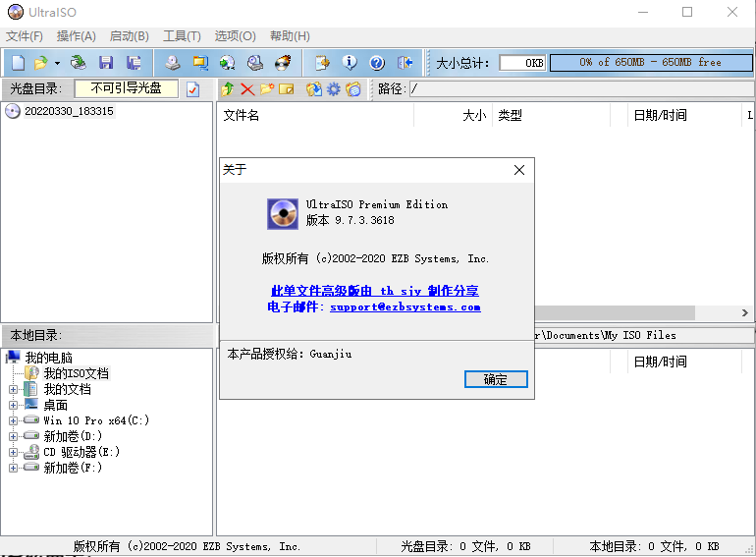Screen dimensions: 756x557
Task: Click the Documents\My ISO Files path box
Action: pyautogui.click(x=644, y=335)
